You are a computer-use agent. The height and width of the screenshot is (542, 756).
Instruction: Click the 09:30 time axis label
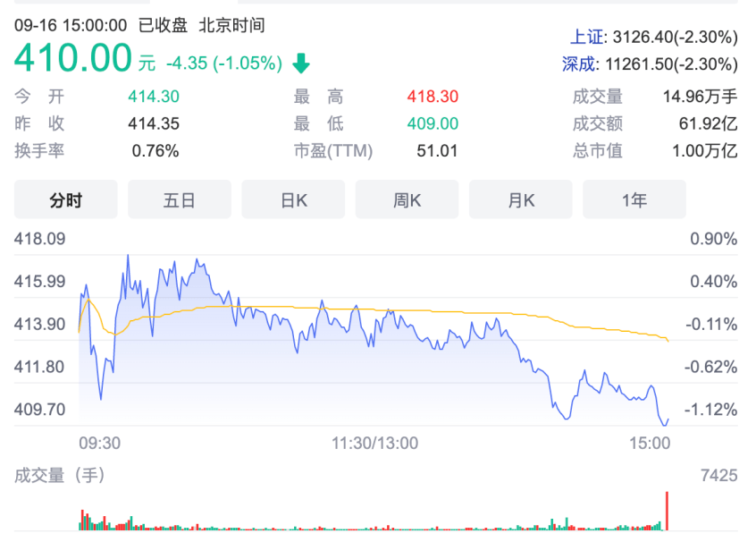[x=100, y=443]
